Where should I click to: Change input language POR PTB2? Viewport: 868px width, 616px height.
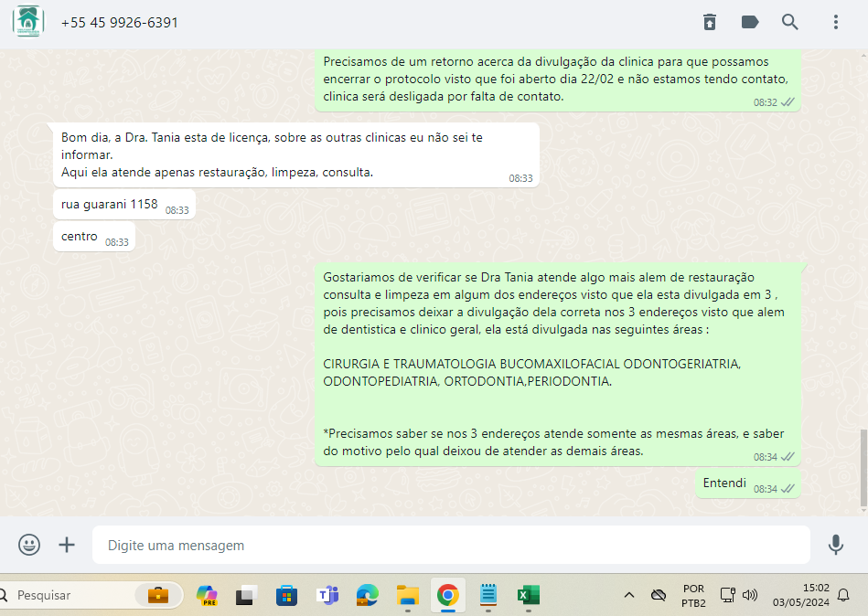pyautogui.click(x=693, y=596)
